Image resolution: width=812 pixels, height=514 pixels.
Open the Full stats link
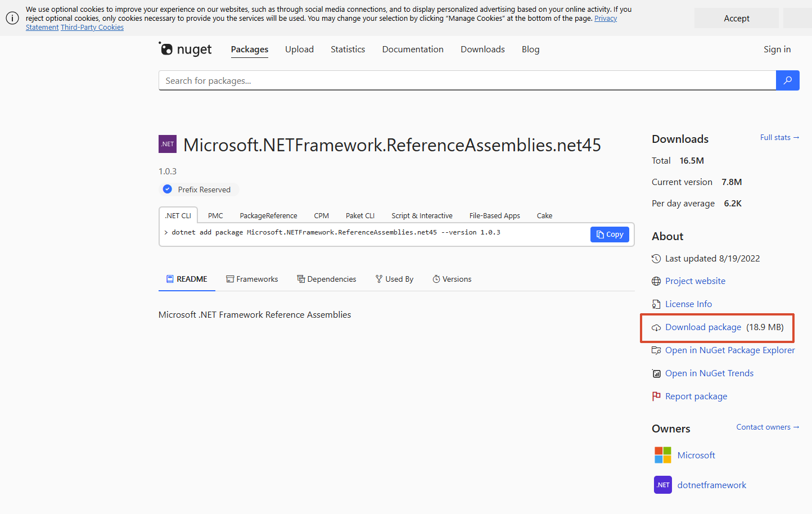779,137
